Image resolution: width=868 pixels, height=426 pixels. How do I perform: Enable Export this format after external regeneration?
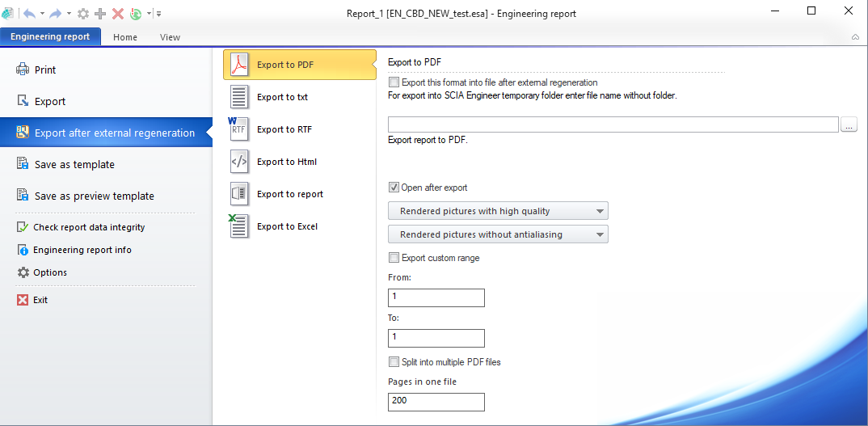click(394, 82)
